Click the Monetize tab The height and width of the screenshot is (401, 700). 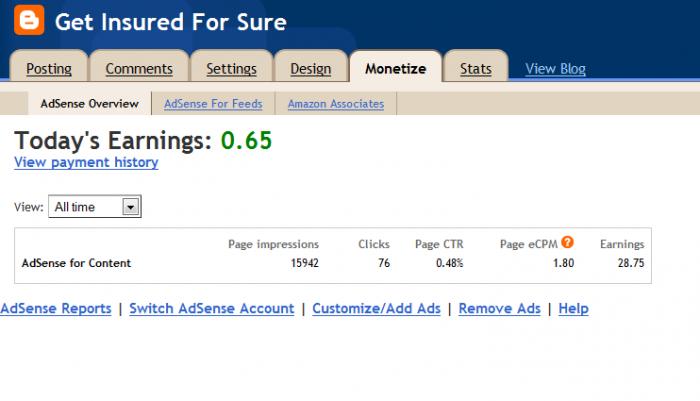click(396, 68)
